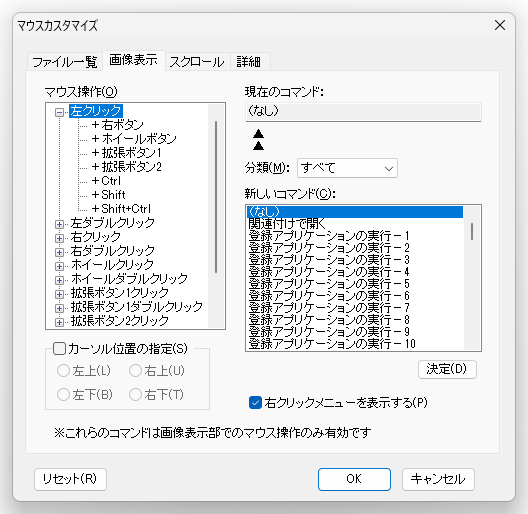Image resolution: width=528 pixels, height=514 pixels.
Task: Expand the ホイールダブルクリック node
Action: coord(59,280)
